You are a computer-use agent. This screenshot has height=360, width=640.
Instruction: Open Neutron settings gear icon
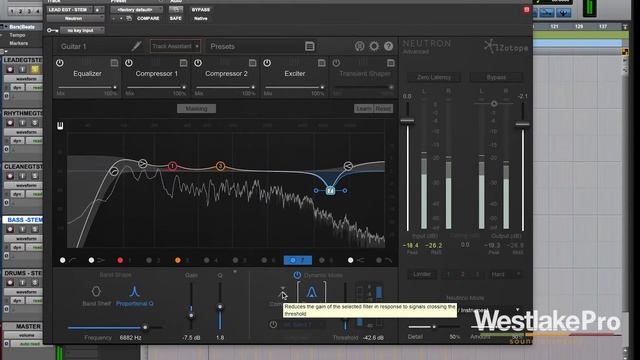click(x=374, y=46)
